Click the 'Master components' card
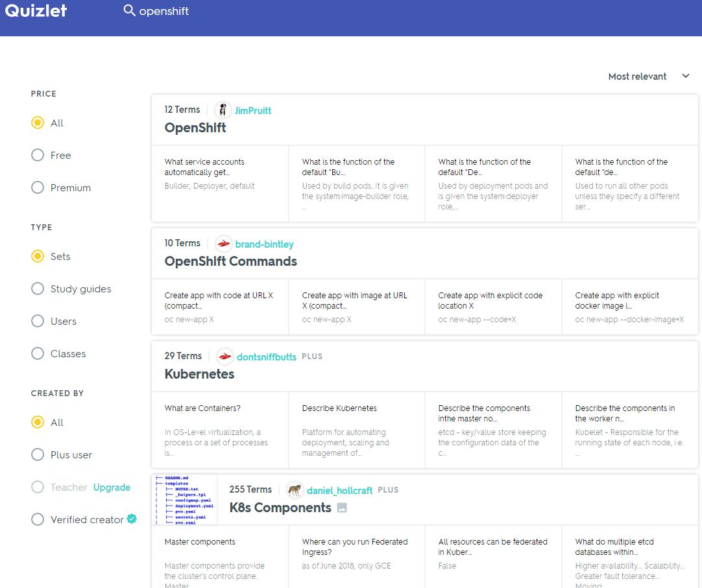Image resolution: width=702 pixels, height=588 pixels. tap(221, 557)
